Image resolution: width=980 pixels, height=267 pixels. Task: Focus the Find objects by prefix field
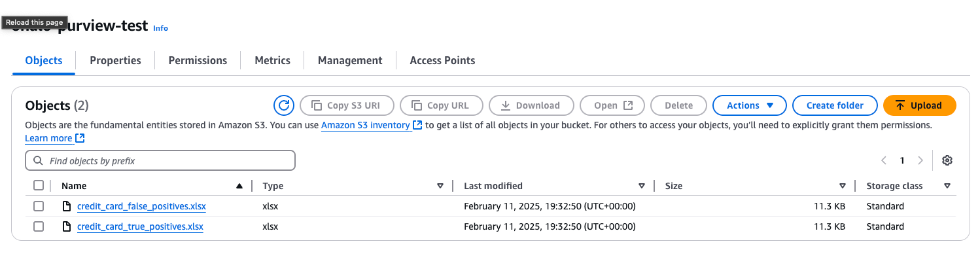pos(160,160)
